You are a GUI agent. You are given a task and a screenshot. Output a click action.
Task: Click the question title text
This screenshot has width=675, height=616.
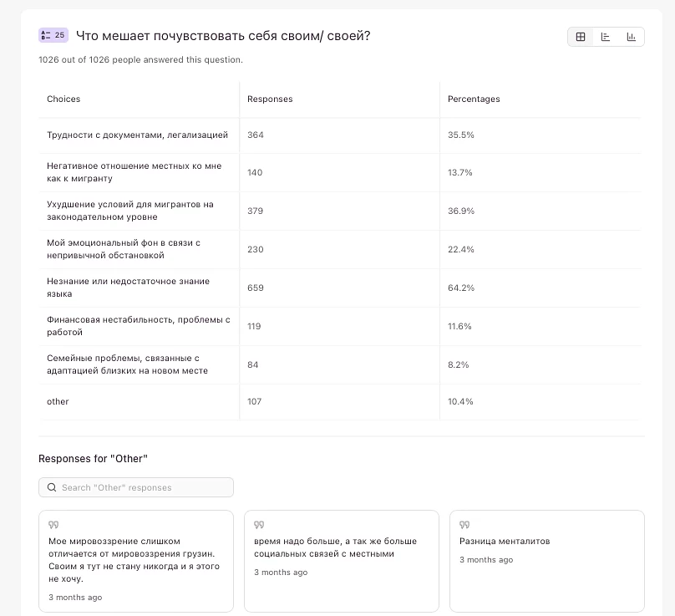click(223, 35)
